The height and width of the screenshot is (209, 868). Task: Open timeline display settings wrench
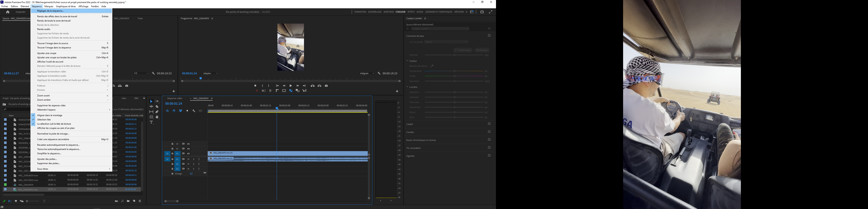click(x=194, y=111)
